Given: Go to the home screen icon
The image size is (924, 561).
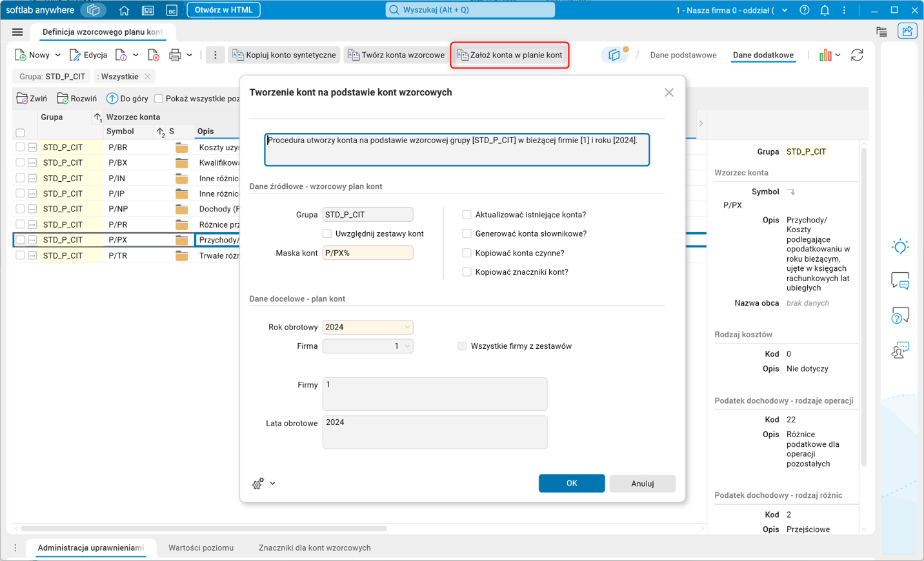Looking at the screenshot, I should click(125, 10).
